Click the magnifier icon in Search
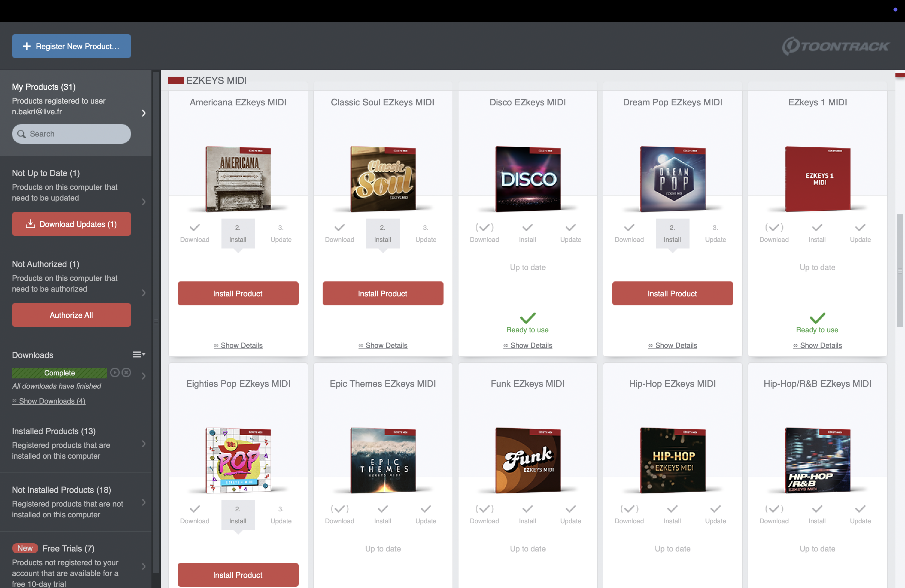 (x=22, y=134)
